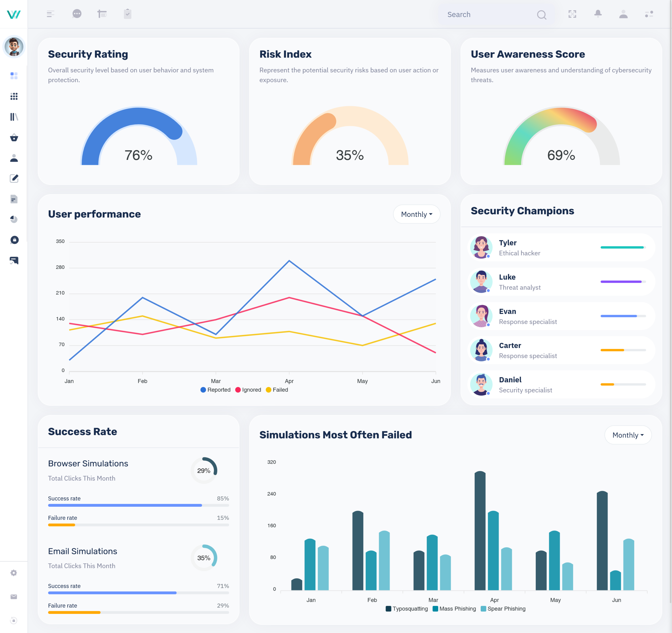
Task: Toggle the hamburger menu icon
Action: (50, 14)
